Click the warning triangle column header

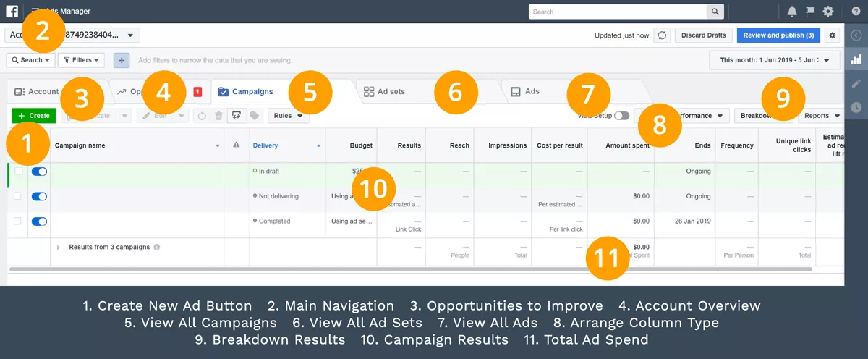pyautogui.click(x=236, y=145)
